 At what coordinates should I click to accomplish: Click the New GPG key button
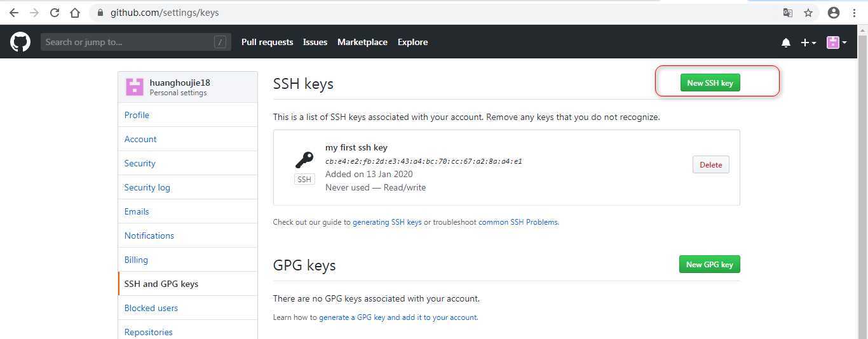pos(709,264)
